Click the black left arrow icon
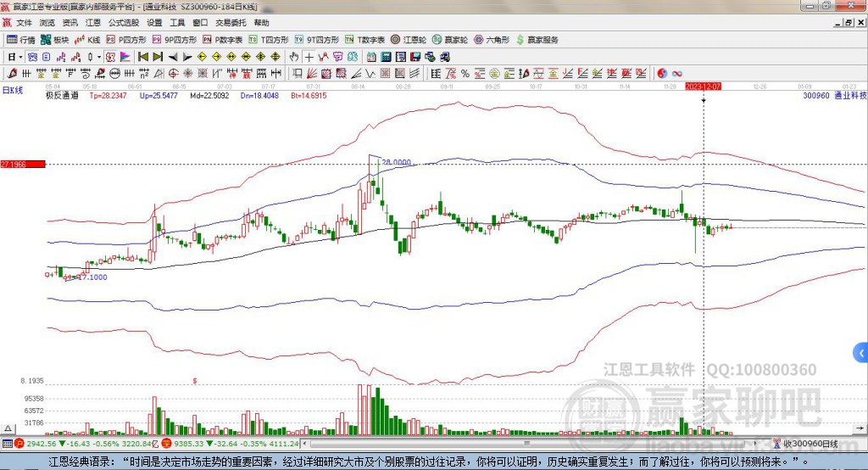The width and height of the screenshot is (868, 470). click(173, 57)
